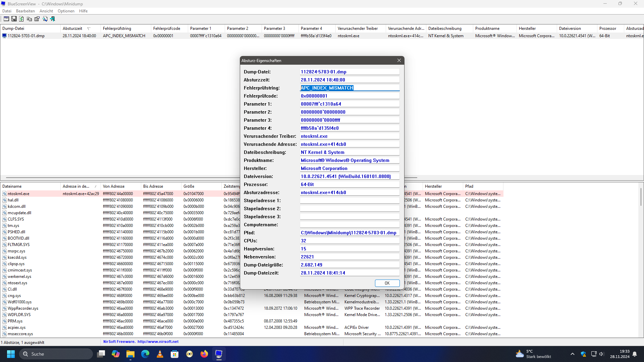This screenshot has width=644, height=362.
Task: Sort by Absturzzeit column header
Action: click(72, 28)
